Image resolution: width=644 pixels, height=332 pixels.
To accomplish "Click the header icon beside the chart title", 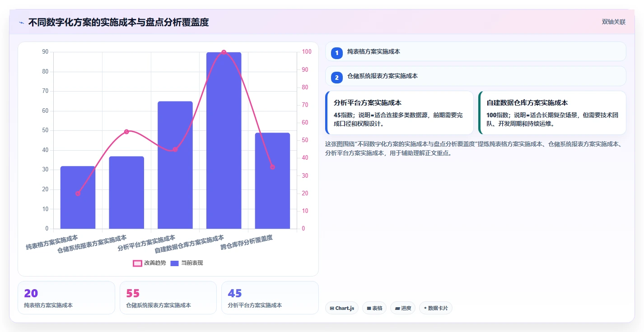I will (x=21, y=23).
